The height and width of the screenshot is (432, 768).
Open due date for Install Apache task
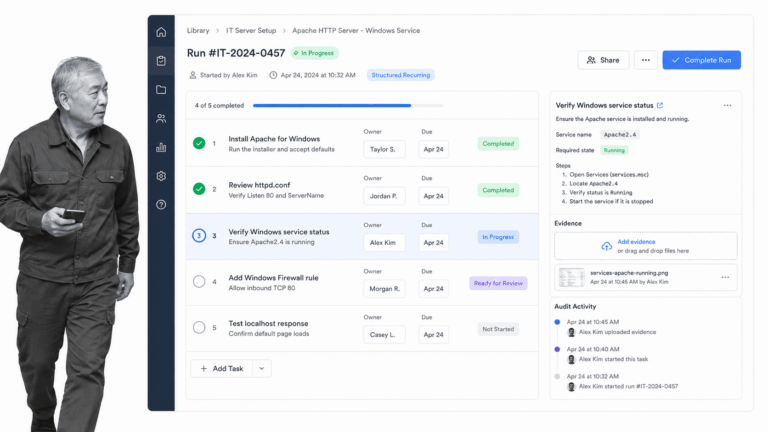[433, 149]
